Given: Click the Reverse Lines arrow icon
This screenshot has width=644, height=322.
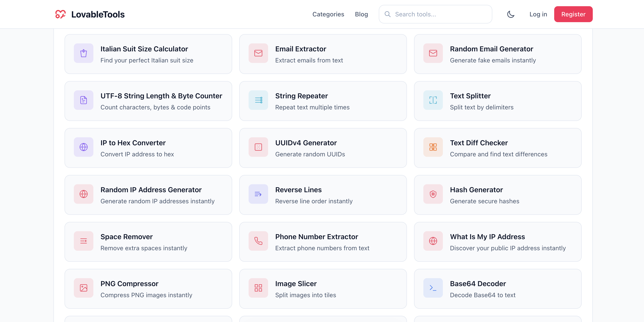Looking at the screenshot, I should coord(258,194).
